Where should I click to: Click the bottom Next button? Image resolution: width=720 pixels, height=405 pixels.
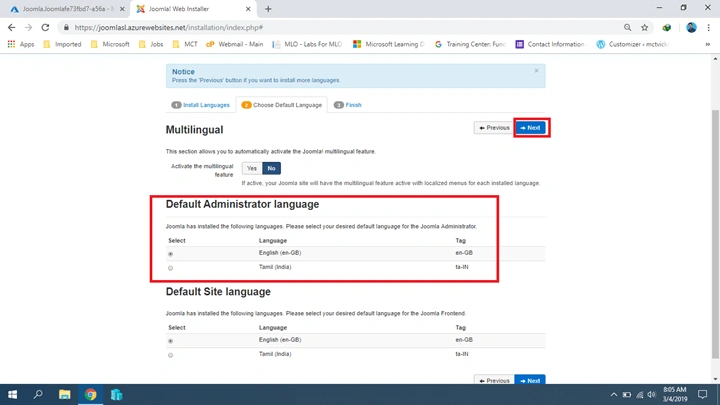(530, 380)
